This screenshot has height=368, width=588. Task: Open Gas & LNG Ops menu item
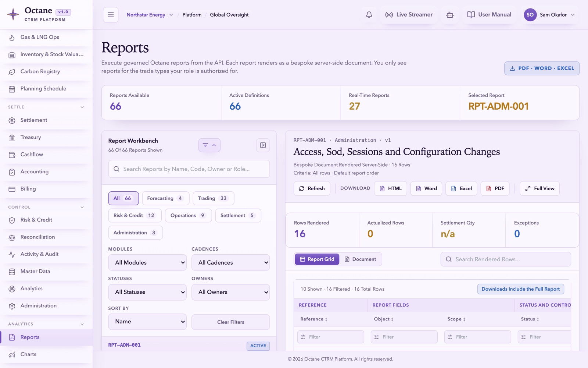[46, 37]
